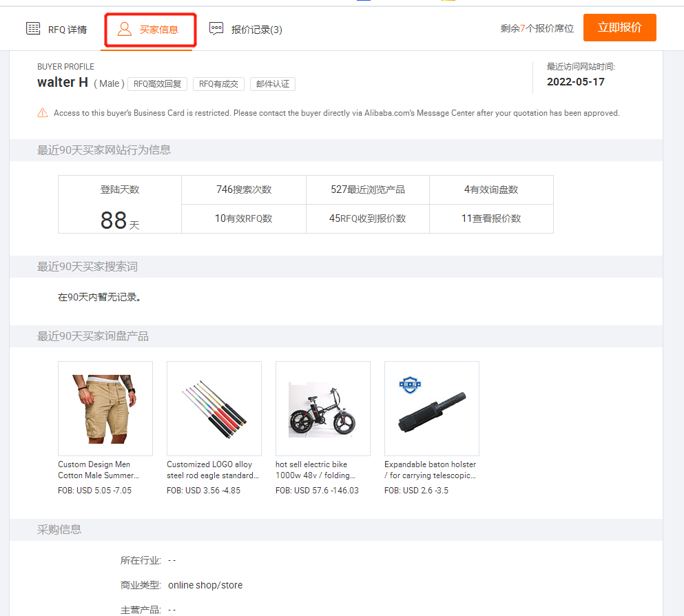Click the shield badge on holster image
The height and width of the screenshot is (616, 684).
(410, 384)
